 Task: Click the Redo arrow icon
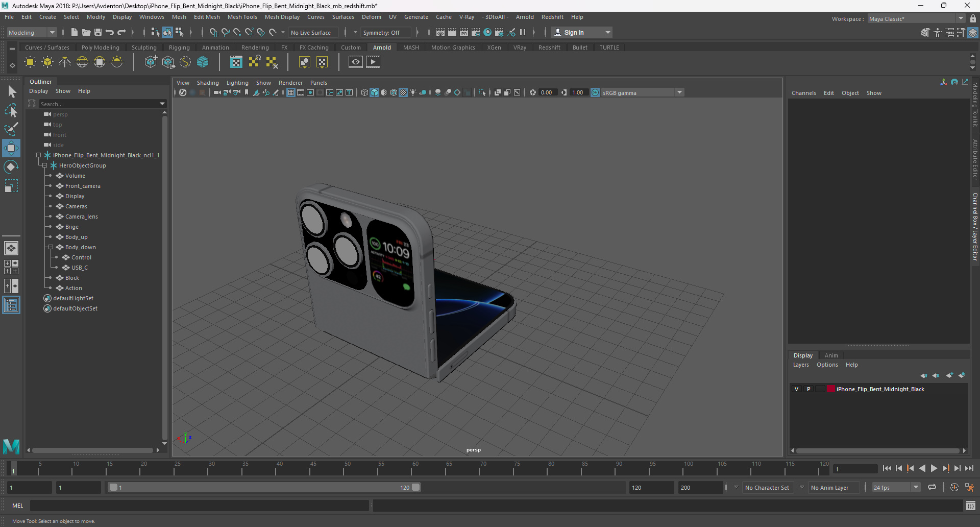click(121, 32)
